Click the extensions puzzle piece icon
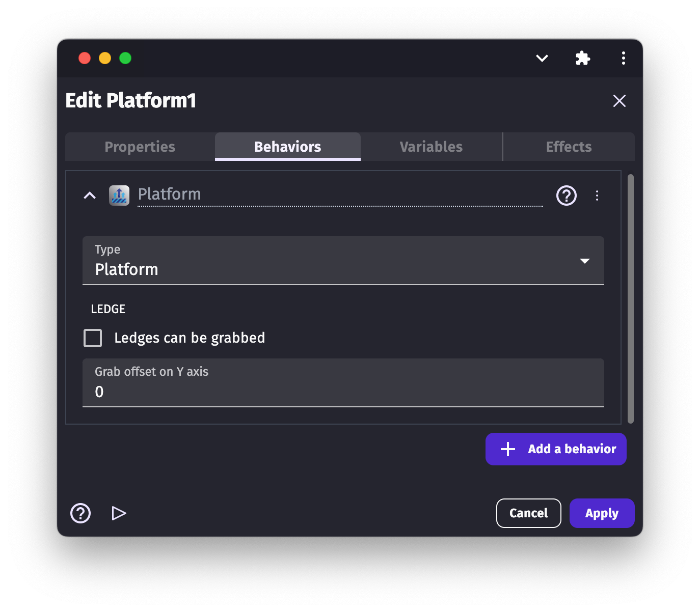The height and width of the screenshot is (612, 700). (x=582, y=58)
